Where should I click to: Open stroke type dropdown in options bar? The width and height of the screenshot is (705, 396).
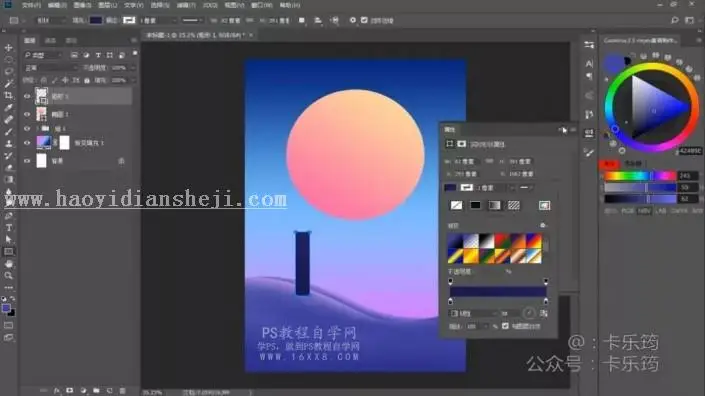[192, 20]
